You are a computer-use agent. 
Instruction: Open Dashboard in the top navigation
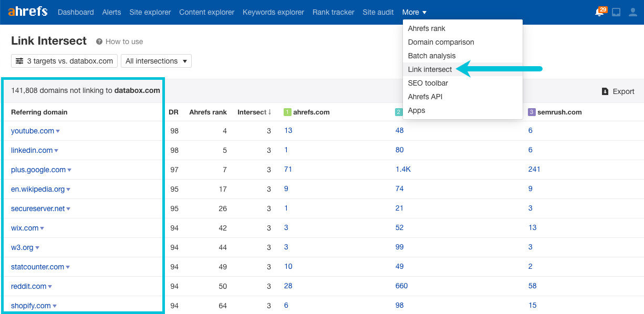(x=76, y=12)
